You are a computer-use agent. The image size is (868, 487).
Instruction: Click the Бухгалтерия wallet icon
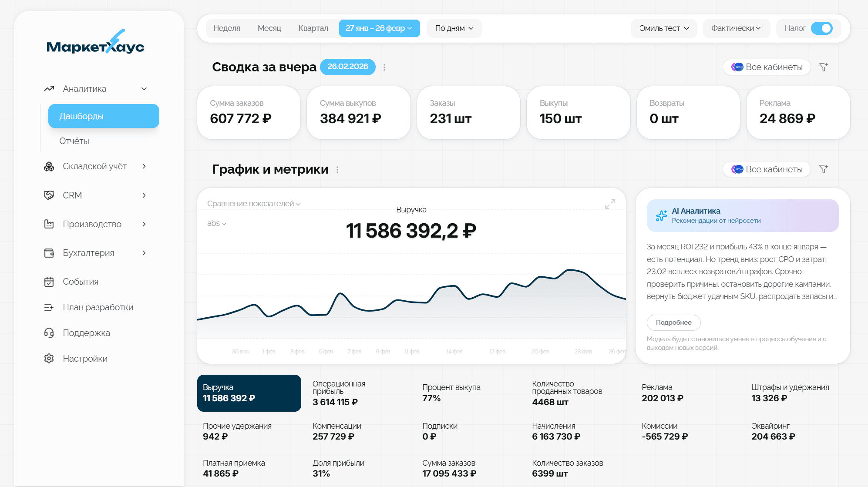49,253
